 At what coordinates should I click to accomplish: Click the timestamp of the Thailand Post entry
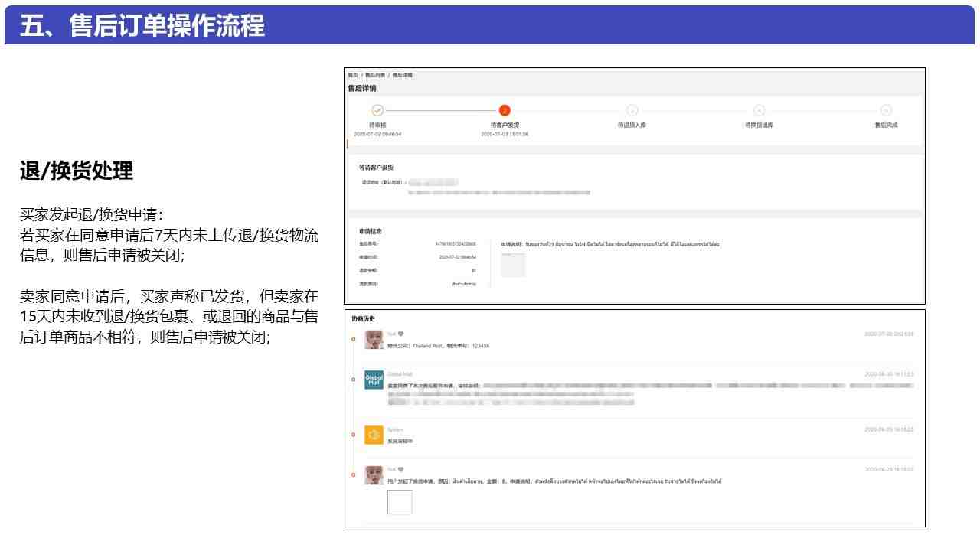(x=889, y=334)
